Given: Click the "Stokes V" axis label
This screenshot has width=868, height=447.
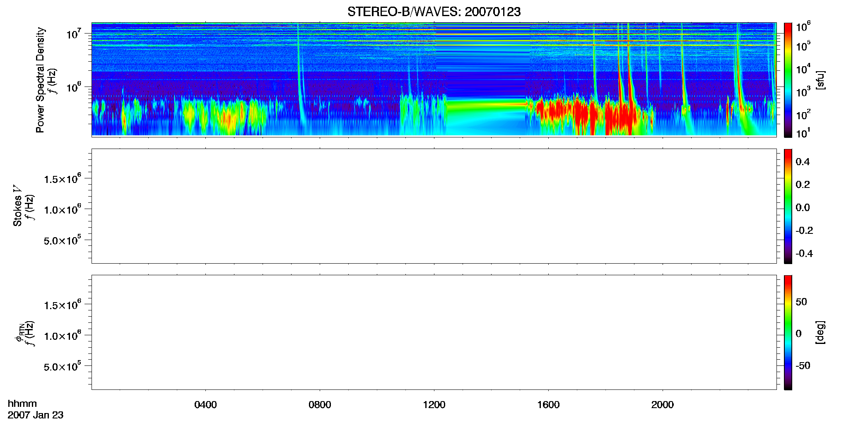Looking at the screenshot, I should 17,206.
